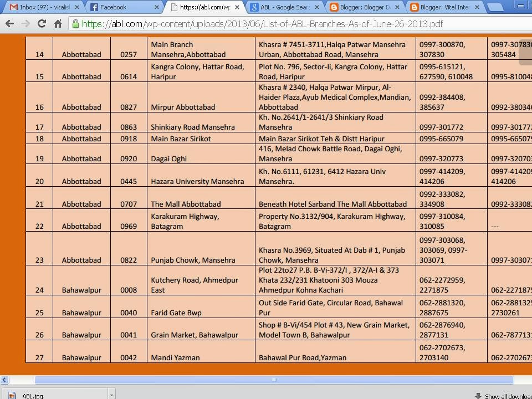Click 'Beneath Hotel Sarband The Mall Abbottabad' address
Viewport: 532px width, 399px height.
coord(333,204)
